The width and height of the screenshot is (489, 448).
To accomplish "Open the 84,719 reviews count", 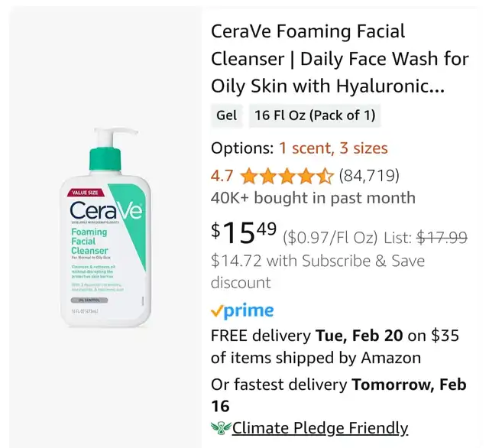I will 369,176.
